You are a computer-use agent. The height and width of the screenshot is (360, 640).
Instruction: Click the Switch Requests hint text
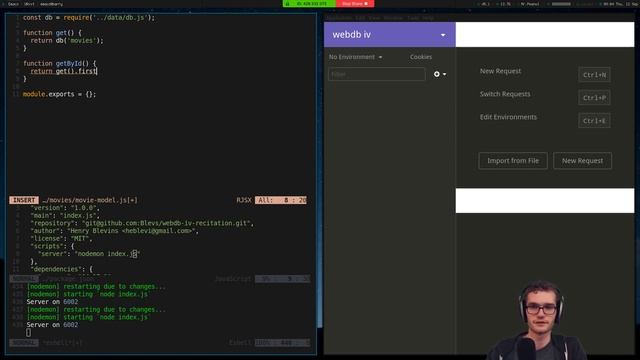point(505,94)
